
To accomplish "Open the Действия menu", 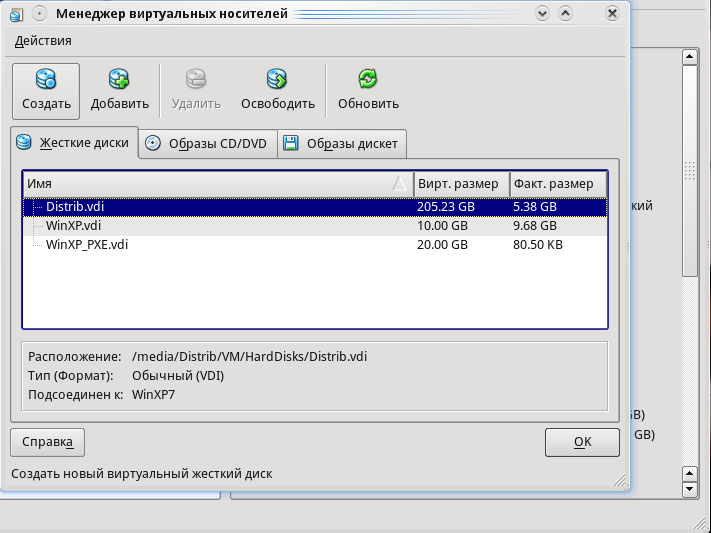I will click(x=43, y=41).
